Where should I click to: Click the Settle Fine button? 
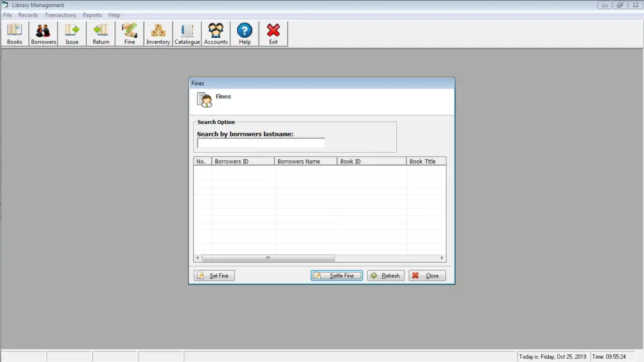click(336, 275)
